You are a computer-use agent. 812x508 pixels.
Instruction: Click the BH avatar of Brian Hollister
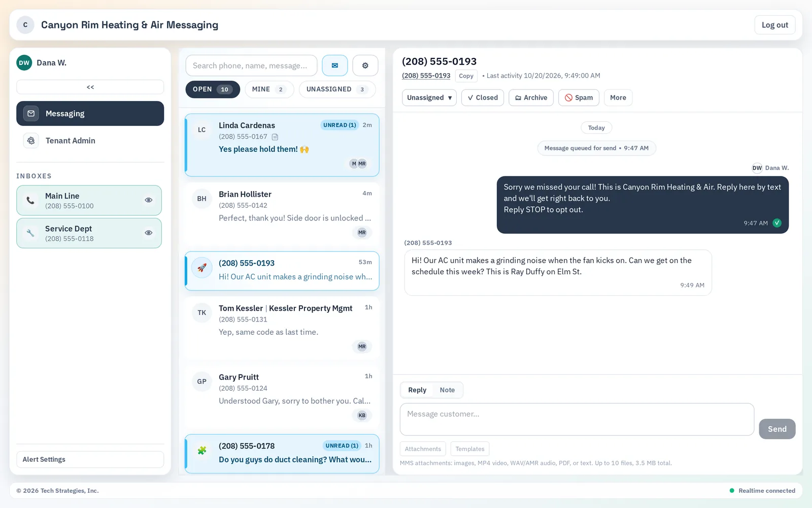[x=202, y=199]
